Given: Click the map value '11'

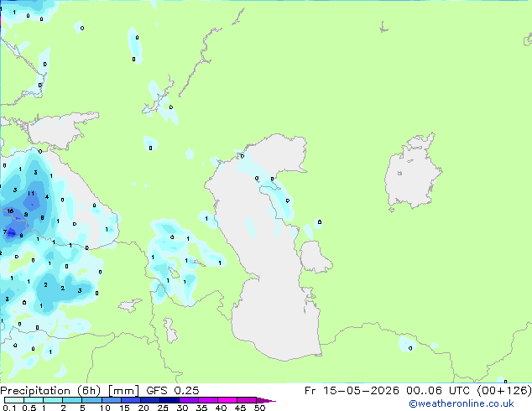Looking at the screenshot, I should coord(31,193).
